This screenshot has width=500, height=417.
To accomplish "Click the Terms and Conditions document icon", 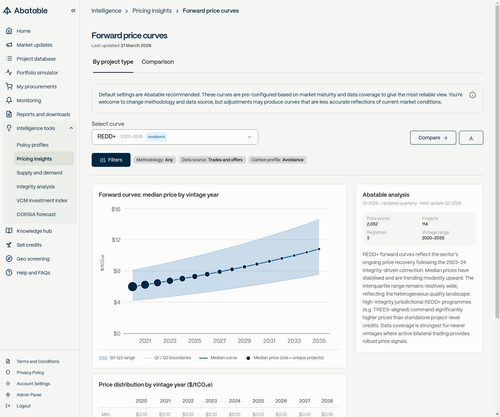I will point(8,361).
